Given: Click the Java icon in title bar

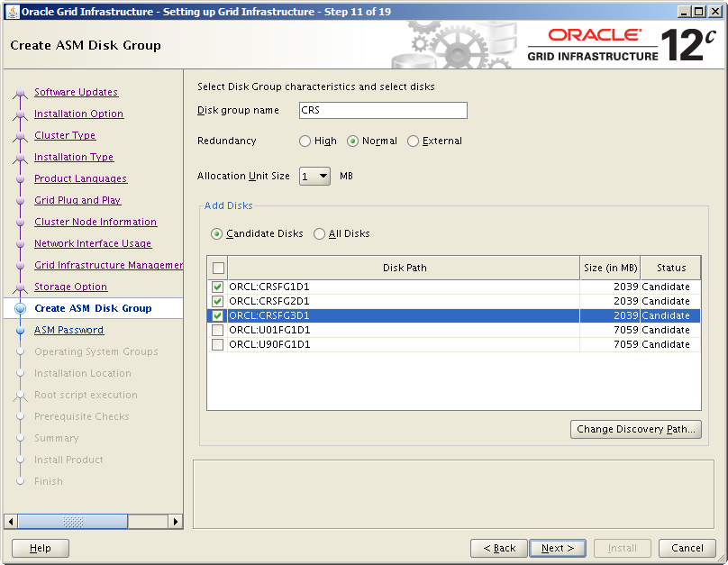Looking at the screenshot, I should click(x=13, y=12).
